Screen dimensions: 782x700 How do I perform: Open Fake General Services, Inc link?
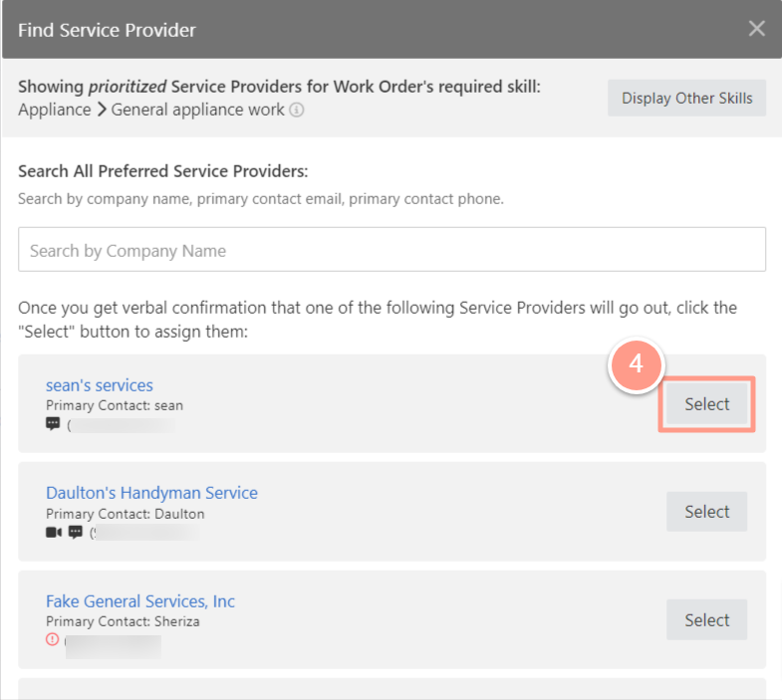(x=140, y=601)
